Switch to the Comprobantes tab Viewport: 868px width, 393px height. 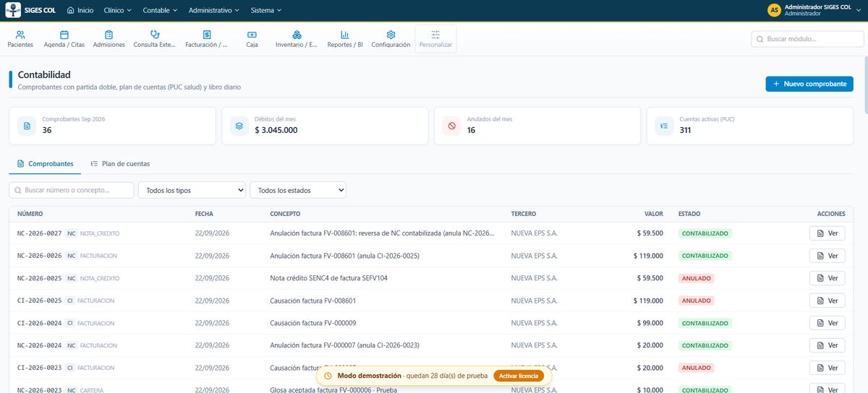click(x=45, y=164)
